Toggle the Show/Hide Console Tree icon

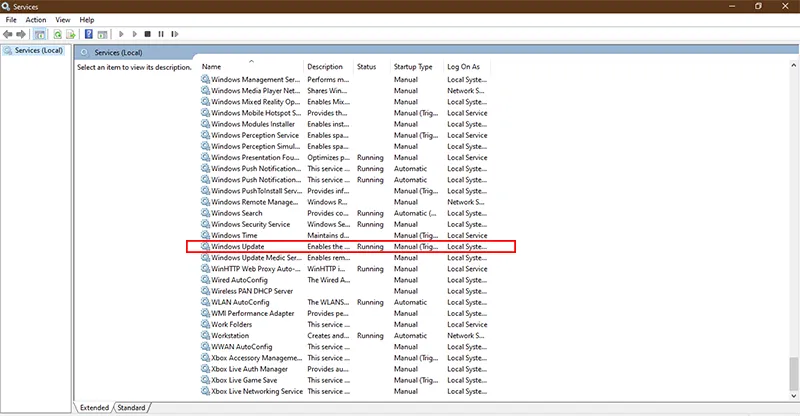[x=40, y=33]
